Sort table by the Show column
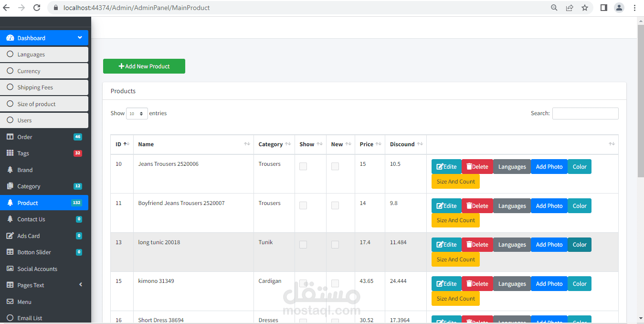Viewport: 644px width, 324px height. [311, 144]
